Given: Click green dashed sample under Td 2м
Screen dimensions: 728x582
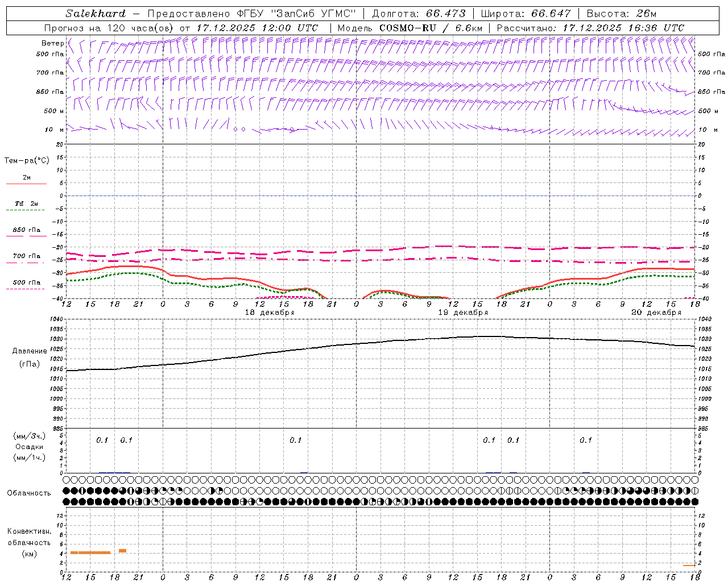Looking at the screenshot, I should click(x=25, y=210).
